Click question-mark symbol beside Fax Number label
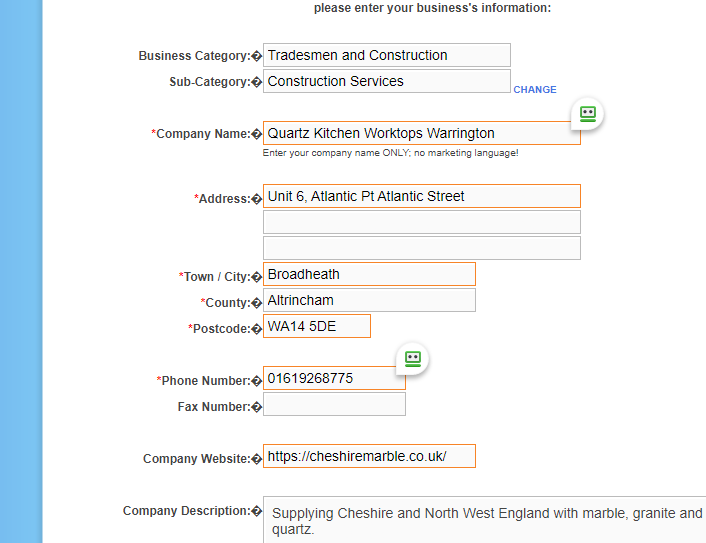This screenshot has width=706, height=543. (257, 407)
